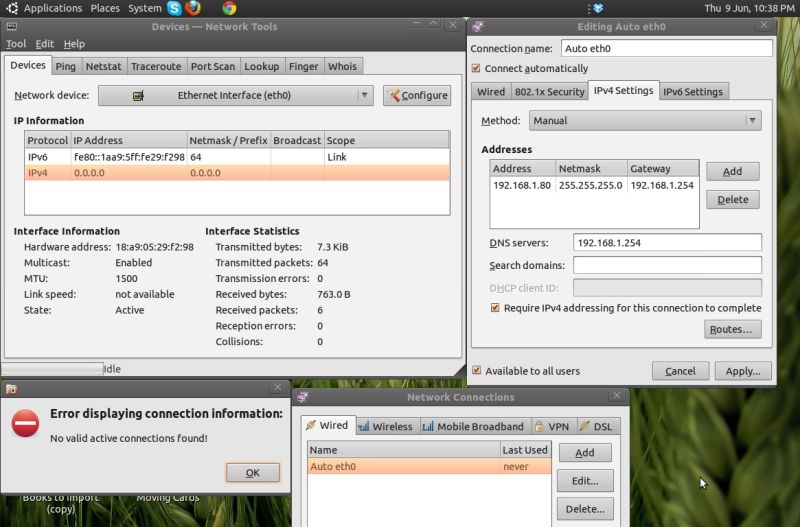The image size is (800, 527).
Task: Switch to the Finger tab
Action: coord(304,66)
